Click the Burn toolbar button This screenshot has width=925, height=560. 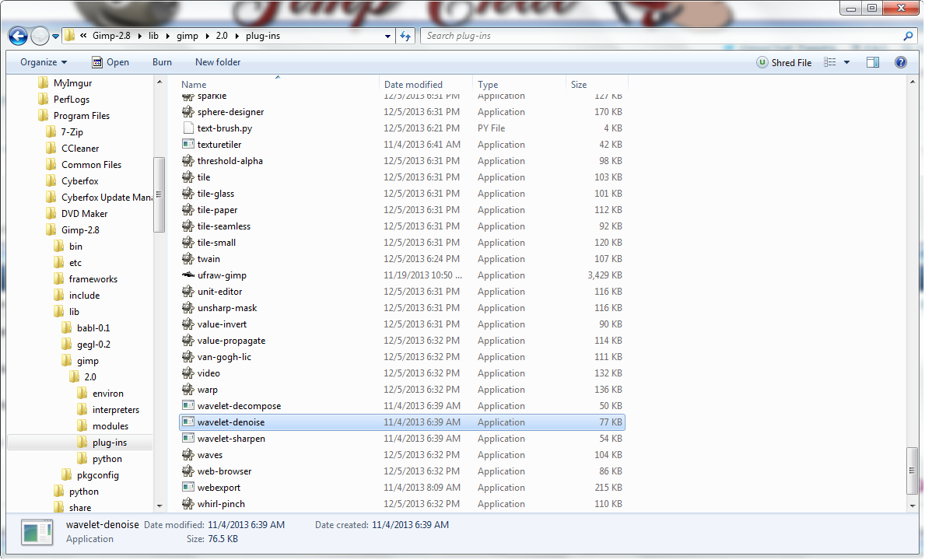[x=162, y=62]
